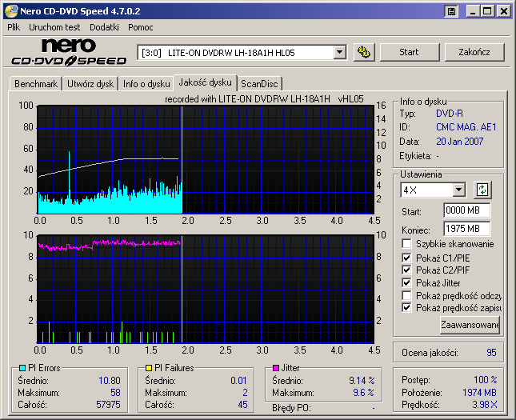Open Zaawansowane settings button
The image size is (516, 420).
pyautogui.click(x=470, y=325)
